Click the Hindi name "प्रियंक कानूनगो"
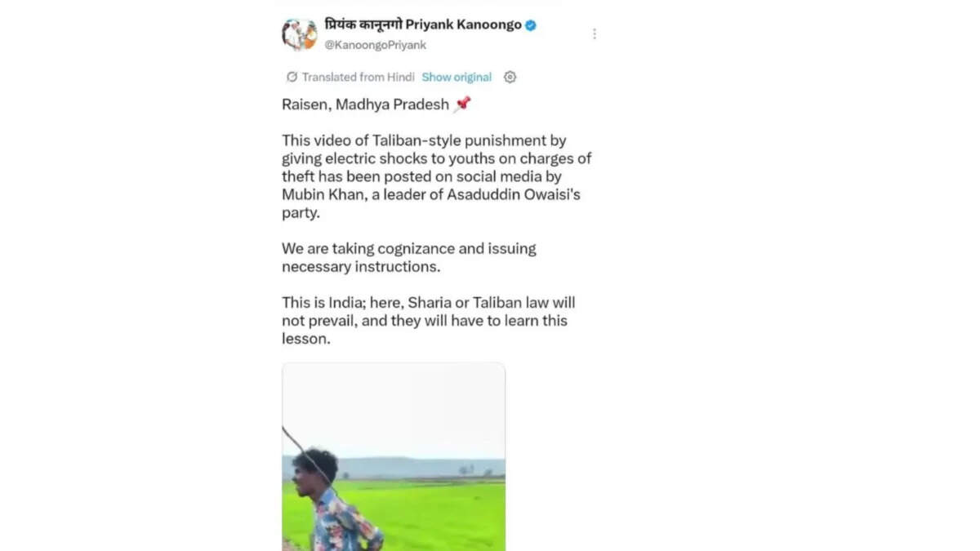This screenshot has height=551, width=980. [363, 24]
